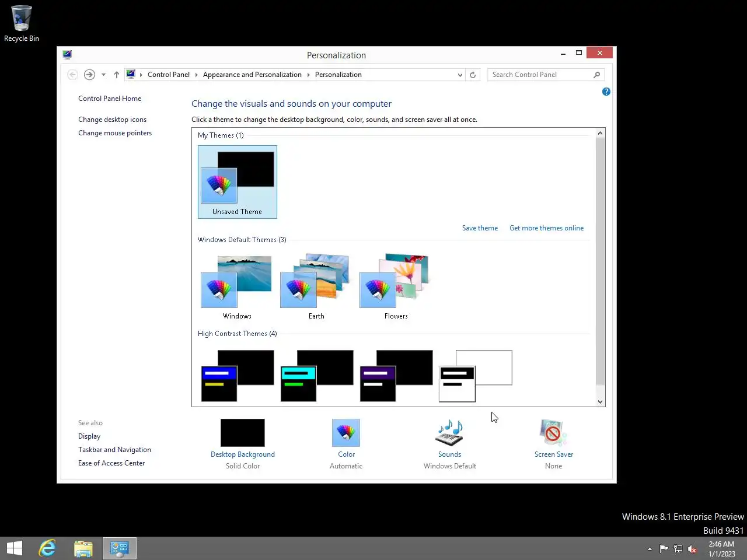747x560 pixels.
Task: Select the High Contrast White theme
Action: point(476,376)
